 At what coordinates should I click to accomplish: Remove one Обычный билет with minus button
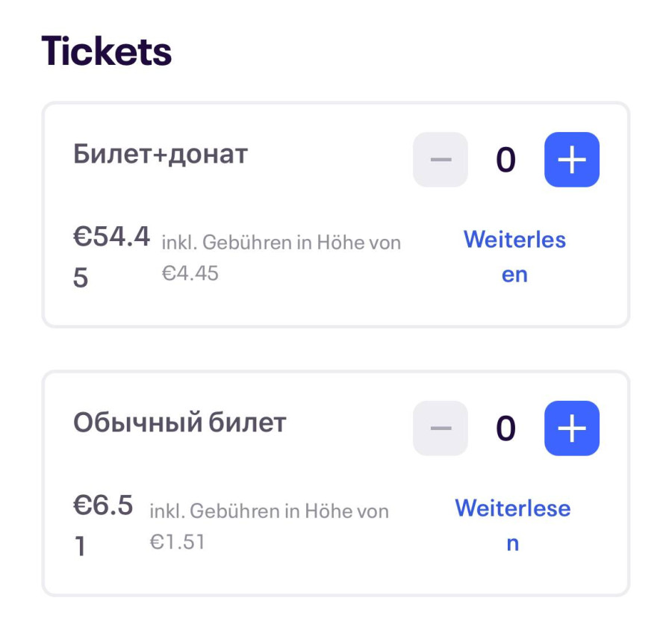[x=440, y=428]
